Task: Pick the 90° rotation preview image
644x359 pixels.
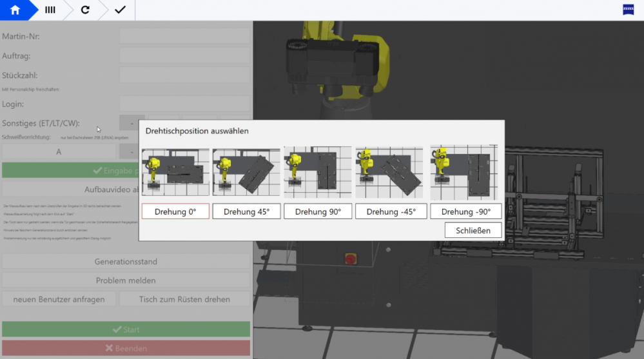Action: (x=318, y=172)
